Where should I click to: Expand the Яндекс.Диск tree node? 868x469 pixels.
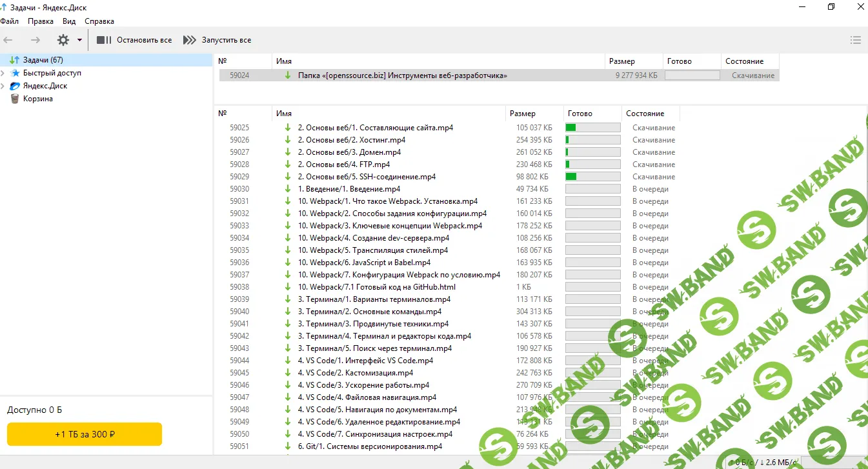(3, 86)
